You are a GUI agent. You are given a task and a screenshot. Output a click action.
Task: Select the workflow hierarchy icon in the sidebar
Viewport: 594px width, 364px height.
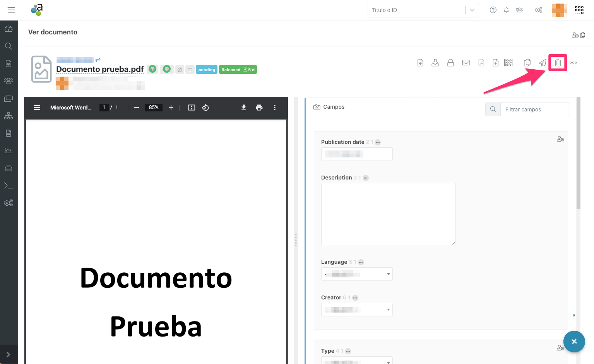pyautogui.click(x=9, y=116)
